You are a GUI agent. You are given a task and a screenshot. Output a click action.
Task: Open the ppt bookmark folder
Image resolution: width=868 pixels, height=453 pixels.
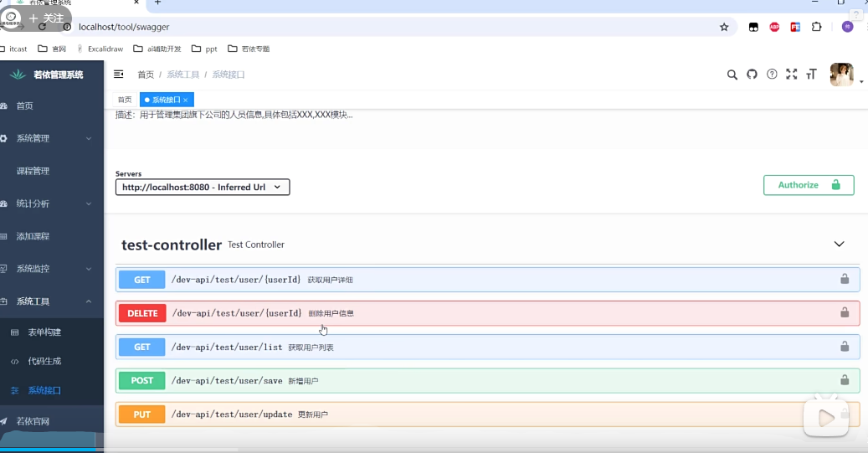coord(204,49)
